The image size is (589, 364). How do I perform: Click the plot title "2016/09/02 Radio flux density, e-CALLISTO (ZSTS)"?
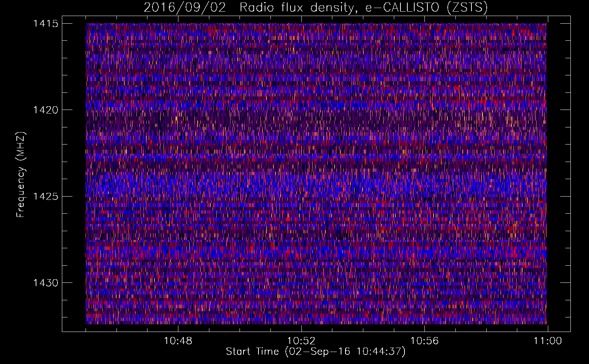coord(316,7)
